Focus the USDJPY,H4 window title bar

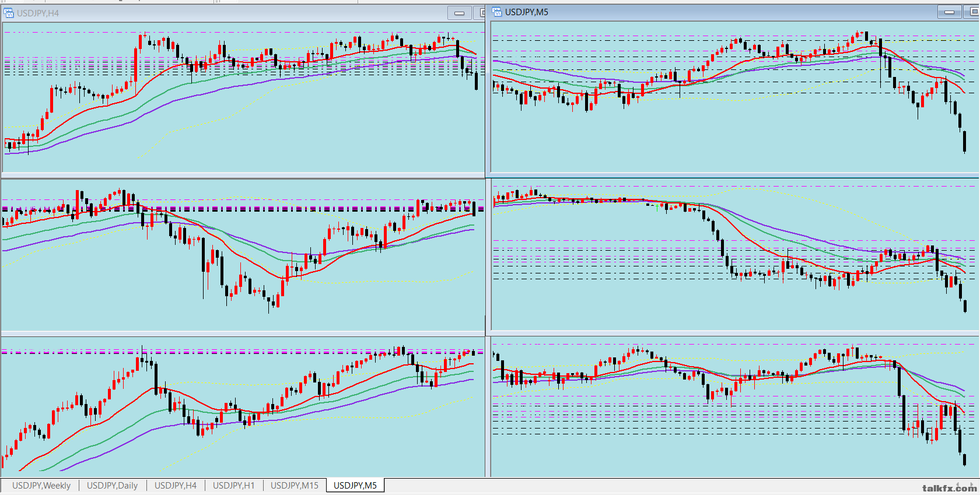pyautogui.click(x=243, y=13)
